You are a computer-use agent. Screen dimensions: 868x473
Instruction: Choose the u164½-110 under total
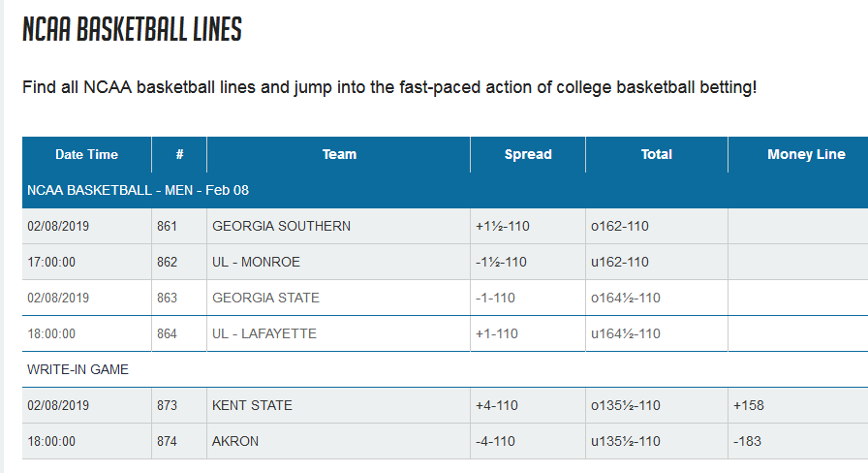(625, 333)
